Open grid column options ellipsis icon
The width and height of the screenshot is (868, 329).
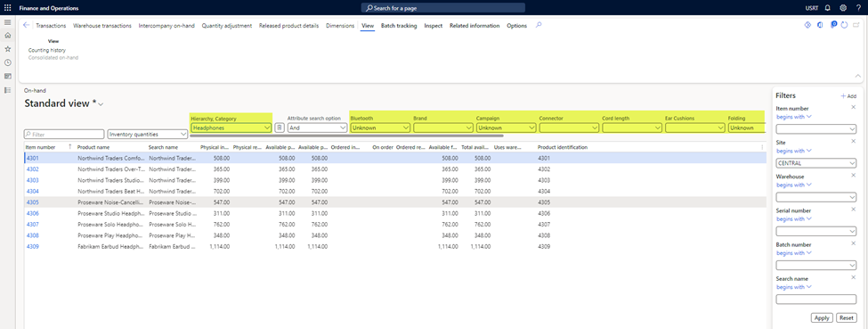tap(762, 147)
